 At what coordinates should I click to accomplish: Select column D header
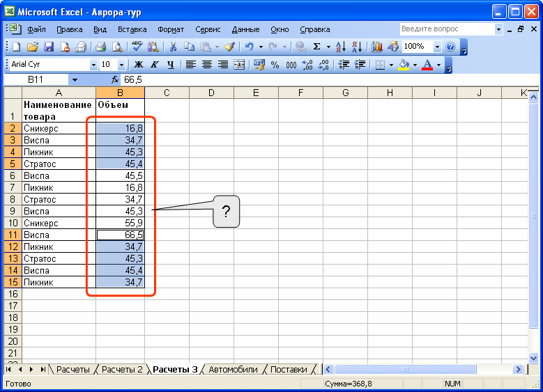pos(211,93)
